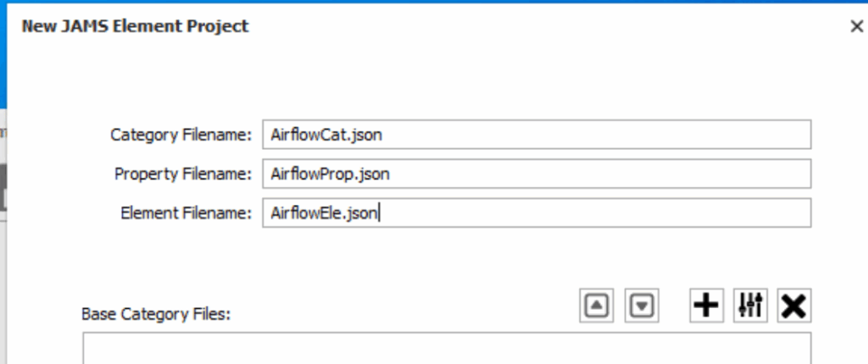Click the "Property Filename:" label
This screenshot has width=868, height=364.
point(183,174)
